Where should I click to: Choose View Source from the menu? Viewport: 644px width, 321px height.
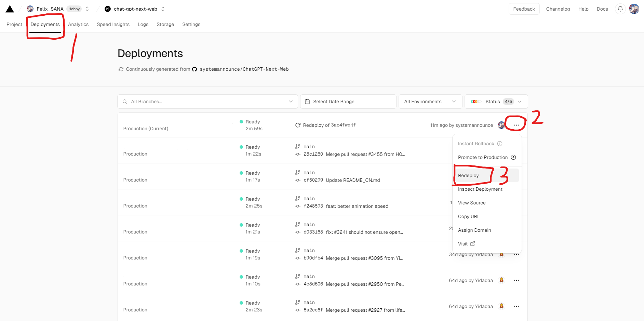pyautogui.click(x=487, y=203)
